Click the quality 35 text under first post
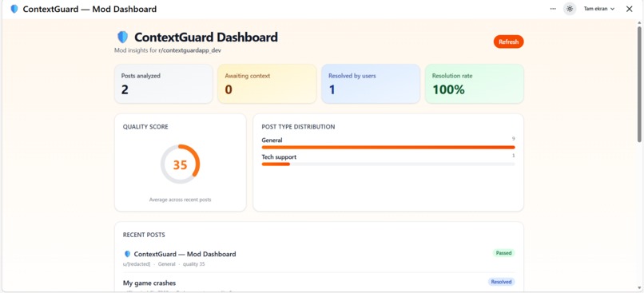The height and width of the screenshot is (293, 644). coord(194,264)
